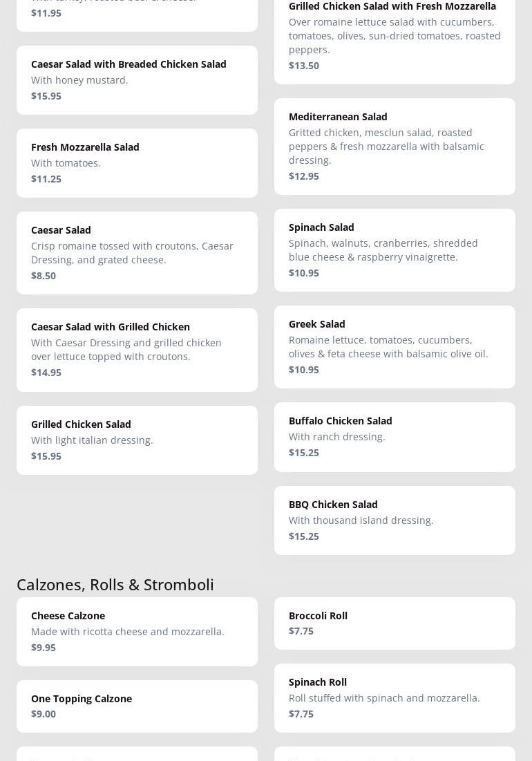Choose Caesar Salad with Grilled Chicken
The height and width of the screenshot is (761, 532).
click(x=137, y=350)
